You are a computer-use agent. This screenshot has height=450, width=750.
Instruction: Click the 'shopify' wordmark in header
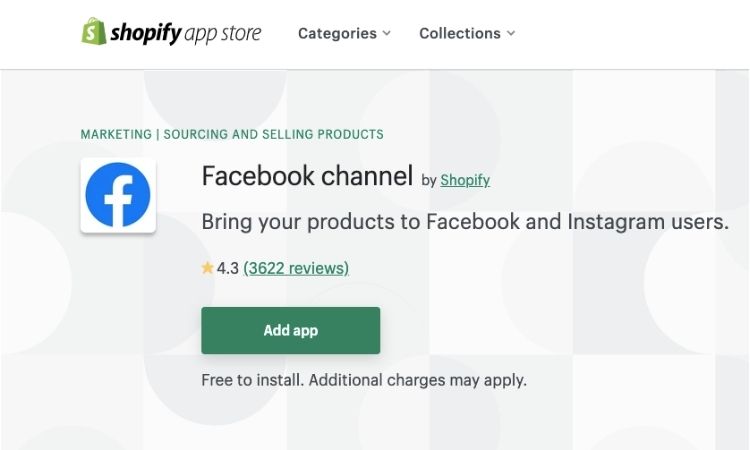pyautogui.click(x=146, y=33)
